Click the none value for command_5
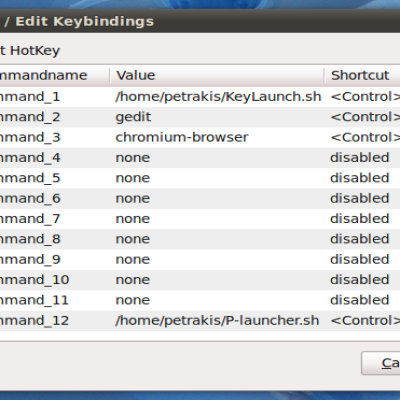 click(133, 178)
